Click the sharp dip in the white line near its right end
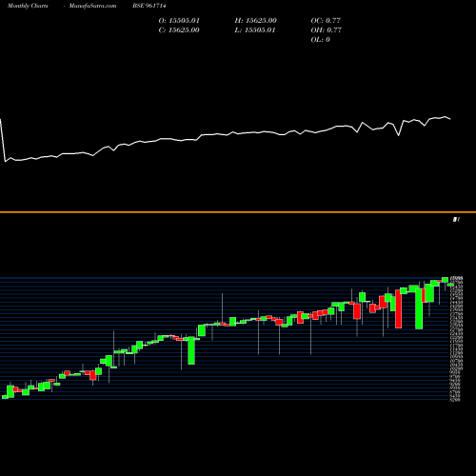 coord(399,135)
